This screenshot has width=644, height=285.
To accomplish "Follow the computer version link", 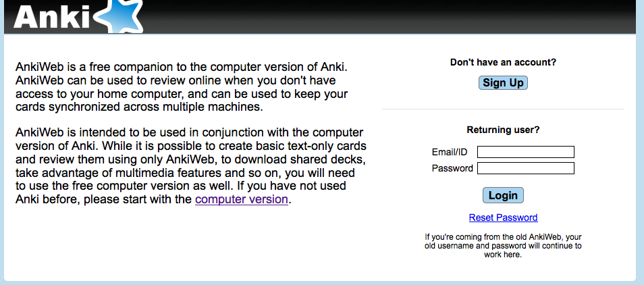I will [242, 200].
